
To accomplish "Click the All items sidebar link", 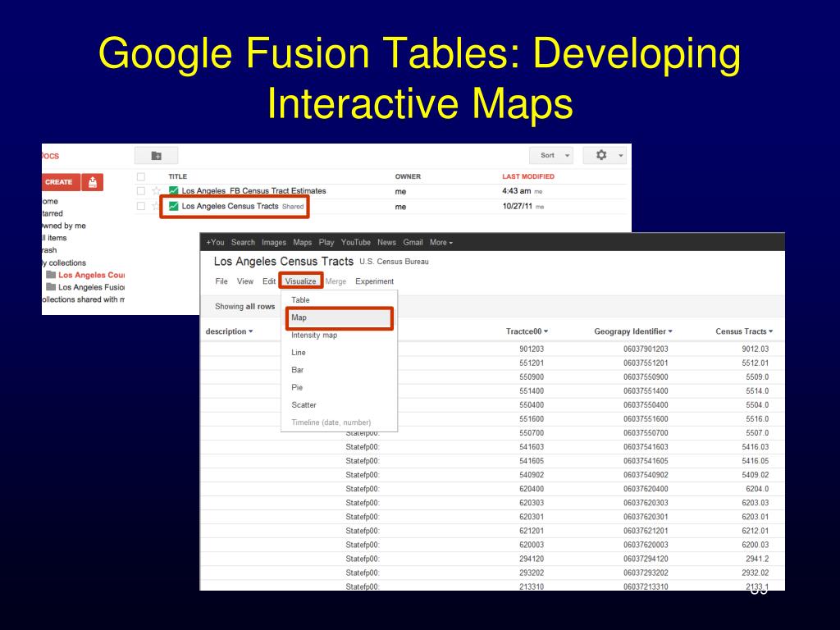I will click(x=54, y=238).
